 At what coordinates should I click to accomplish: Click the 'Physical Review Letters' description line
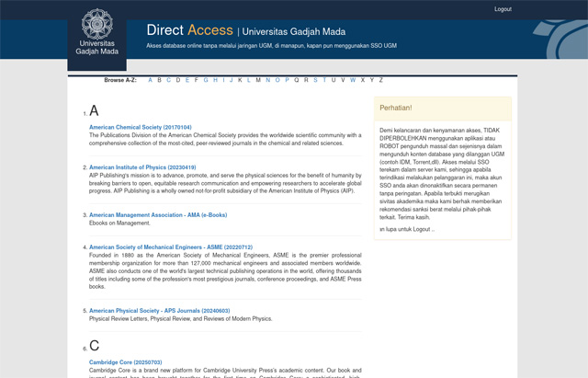pyautogui.click(x=180, y=319)
